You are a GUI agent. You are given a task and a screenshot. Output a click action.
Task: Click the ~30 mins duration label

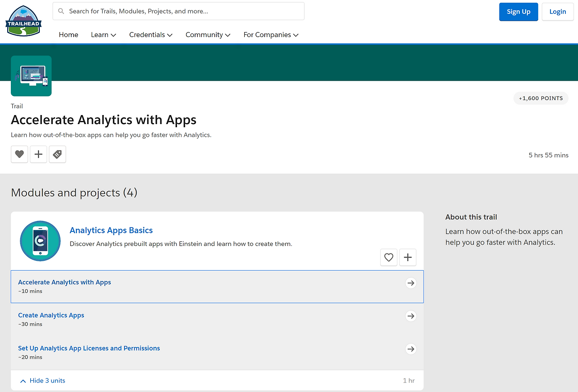pyautogui.click(x=30, y=324)
